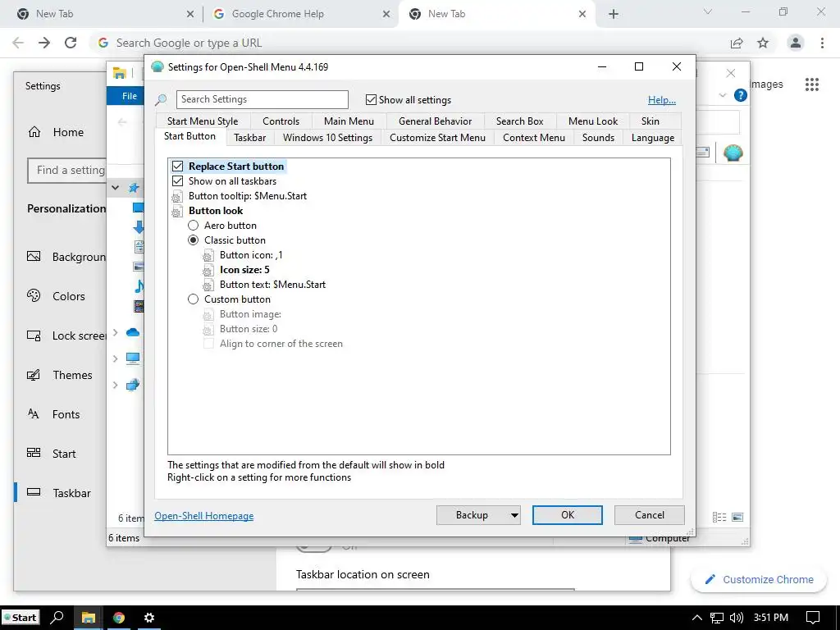The width and height of the screenshot is (840, 630).
Task: Click the network icon in system tray
Action: [x=717, y=618]
